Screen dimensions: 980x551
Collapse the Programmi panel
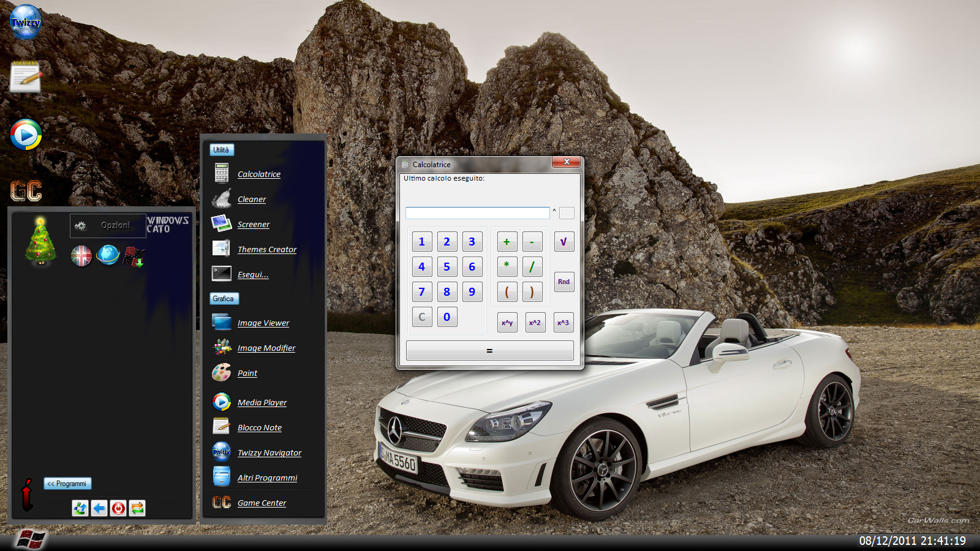point(67,484)
